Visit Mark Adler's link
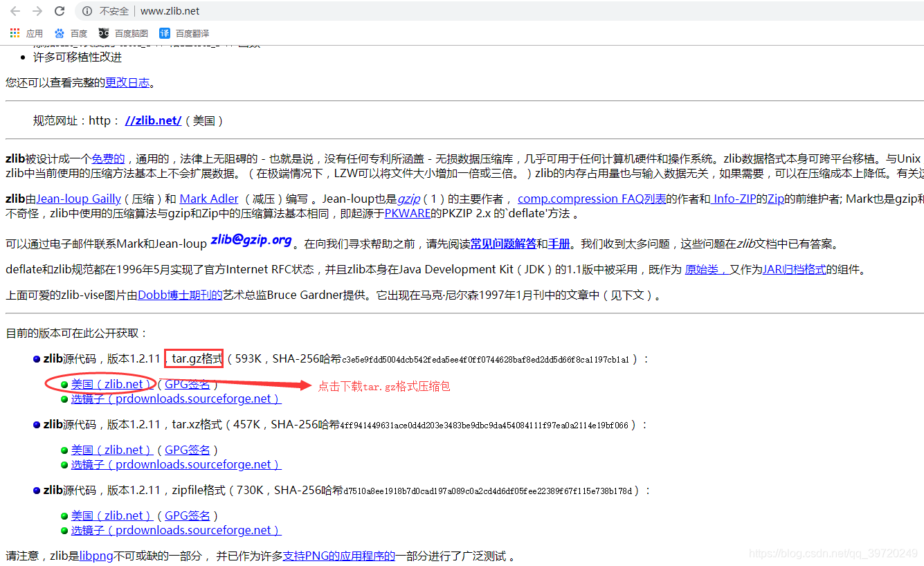The image size is (924, 566). [209, 199]
